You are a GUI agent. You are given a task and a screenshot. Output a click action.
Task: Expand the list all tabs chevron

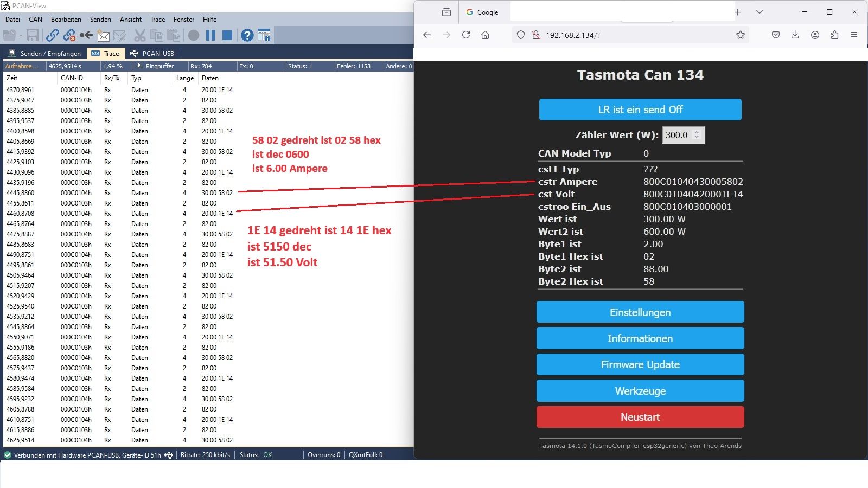(x=759, y=12)
